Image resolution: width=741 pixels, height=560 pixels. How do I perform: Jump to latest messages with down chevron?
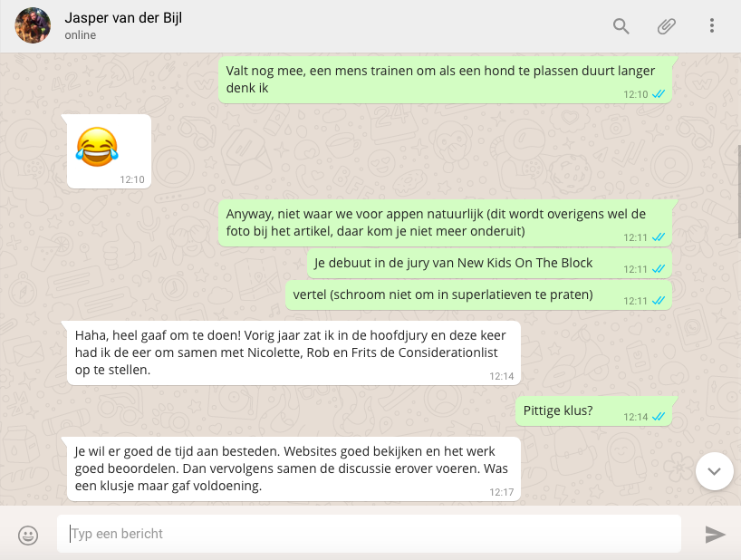(x=714, y=471)
